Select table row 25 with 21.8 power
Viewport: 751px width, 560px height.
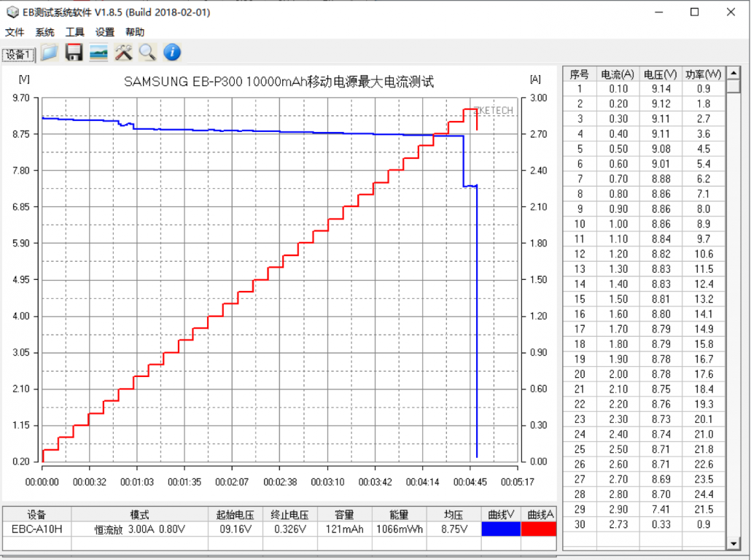pos(644,449)
